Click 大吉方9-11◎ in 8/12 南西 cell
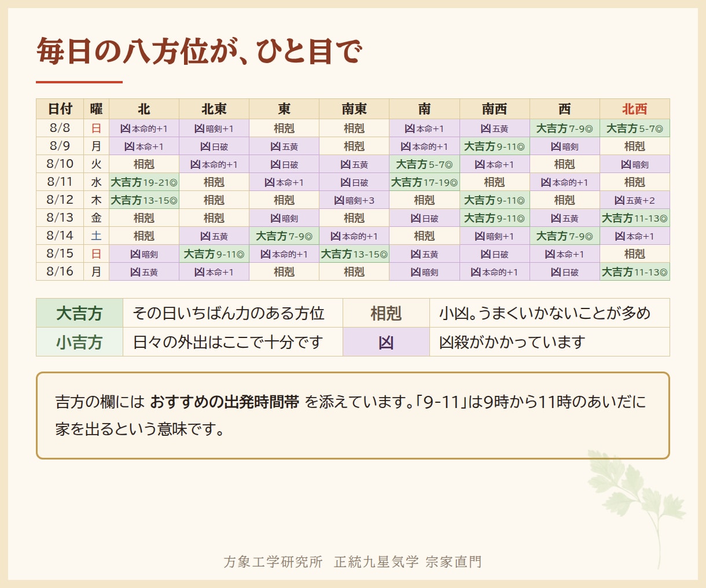Viewport: 706px width, 588px height. click(x=495, y=200)
